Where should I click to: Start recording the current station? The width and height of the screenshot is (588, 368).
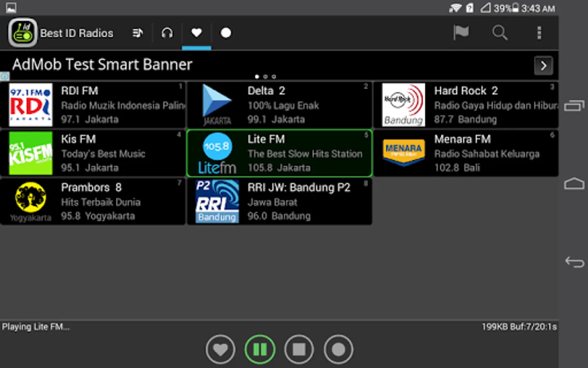338,349
